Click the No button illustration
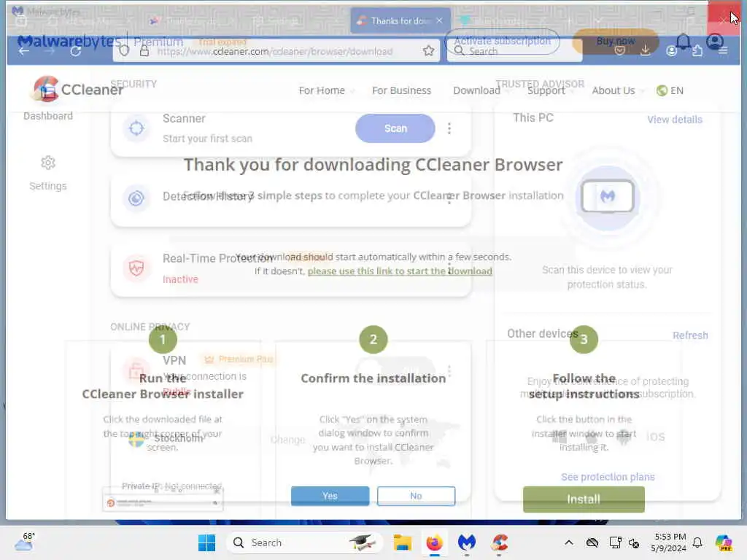 click(416, 496)
